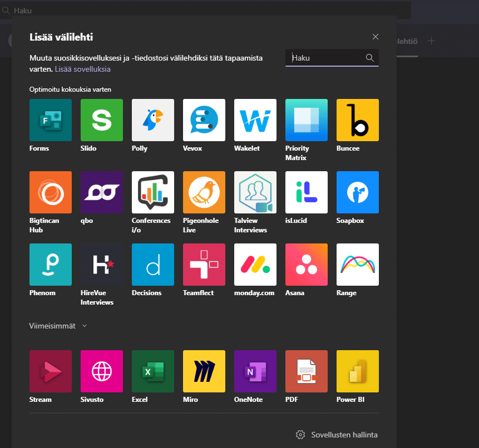This screenshot has width=479, height=448.
Task: Click the plus add-tab button behind dialog
Action: 431,41
